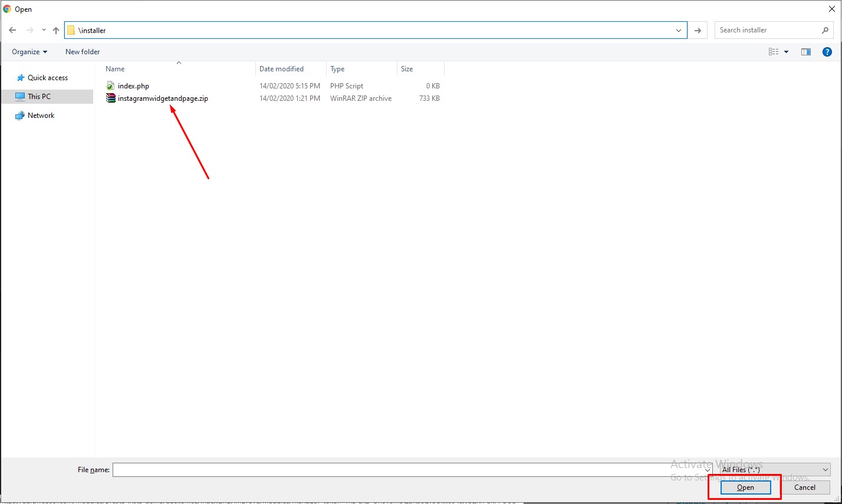The width and height of the screenshot is (842, 504).
Task: Open the Help question mark icon
Action: [x=827, y=52]
